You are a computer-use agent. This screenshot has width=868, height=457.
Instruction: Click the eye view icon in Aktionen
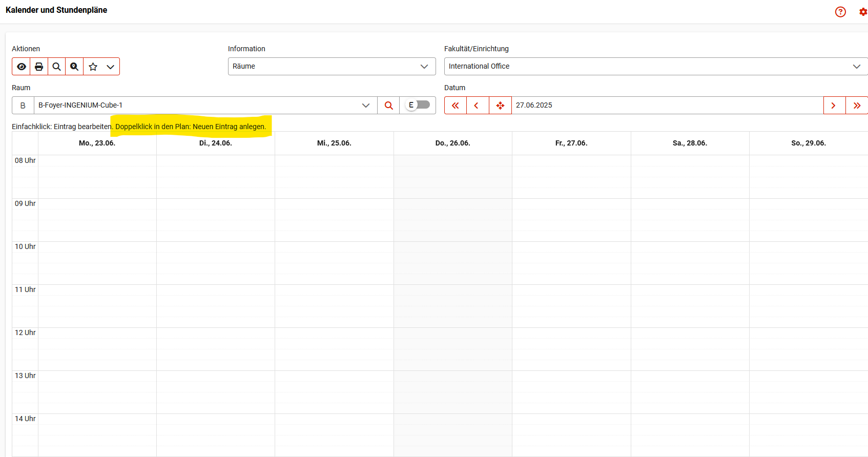22,67
